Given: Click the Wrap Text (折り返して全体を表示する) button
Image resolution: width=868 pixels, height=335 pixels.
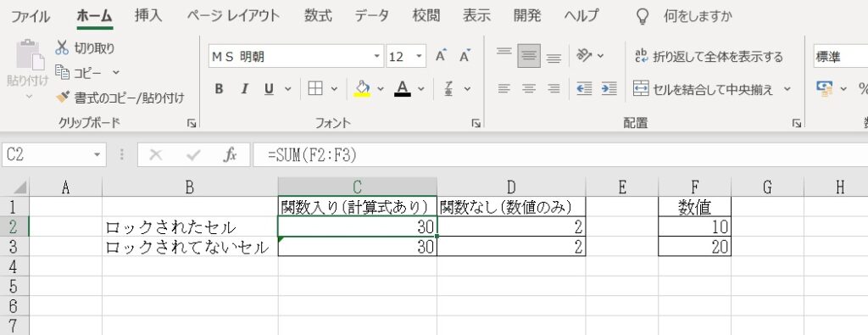Looking at the screenshot, I should [709, 57].
